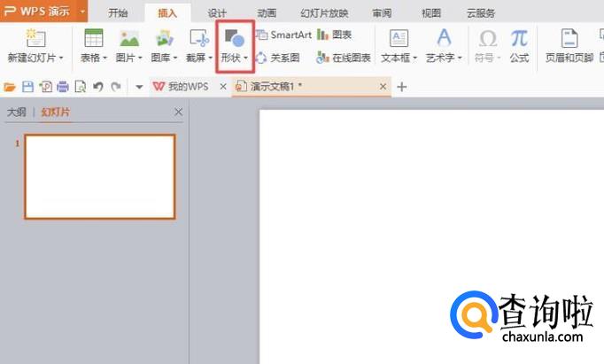
Task: Open print preview icon
Action: (x=80, y=87)
